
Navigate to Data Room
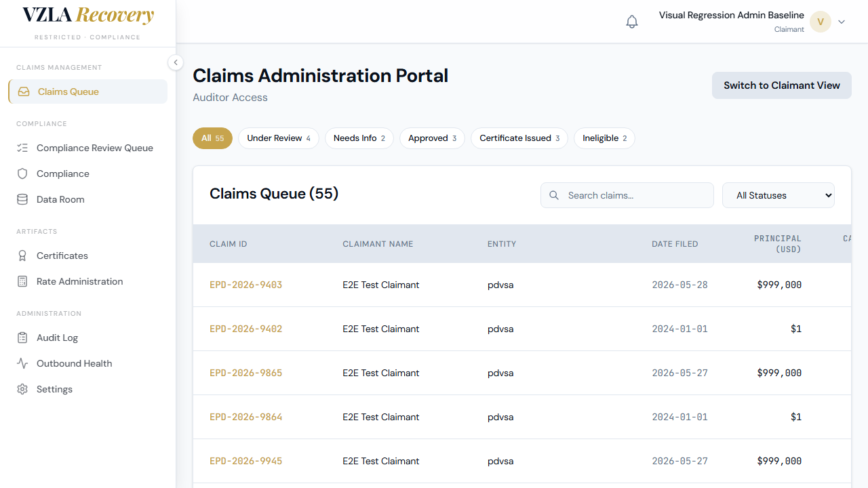87,199
